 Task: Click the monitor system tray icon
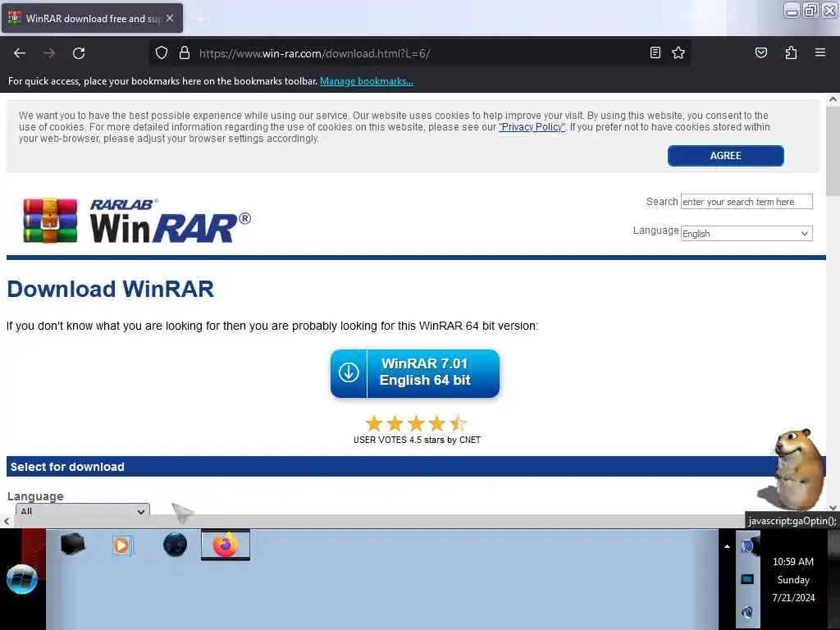(747, 579)
